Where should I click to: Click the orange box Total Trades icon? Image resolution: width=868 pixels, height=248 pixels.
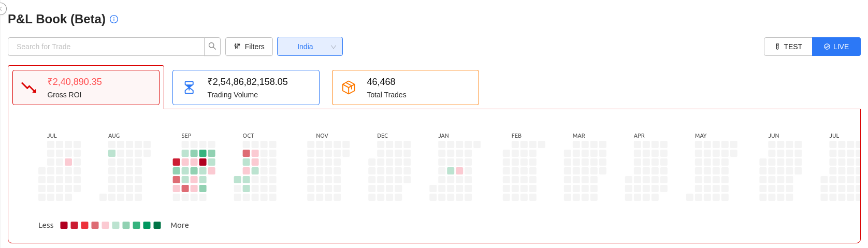[x=349, y=87]
